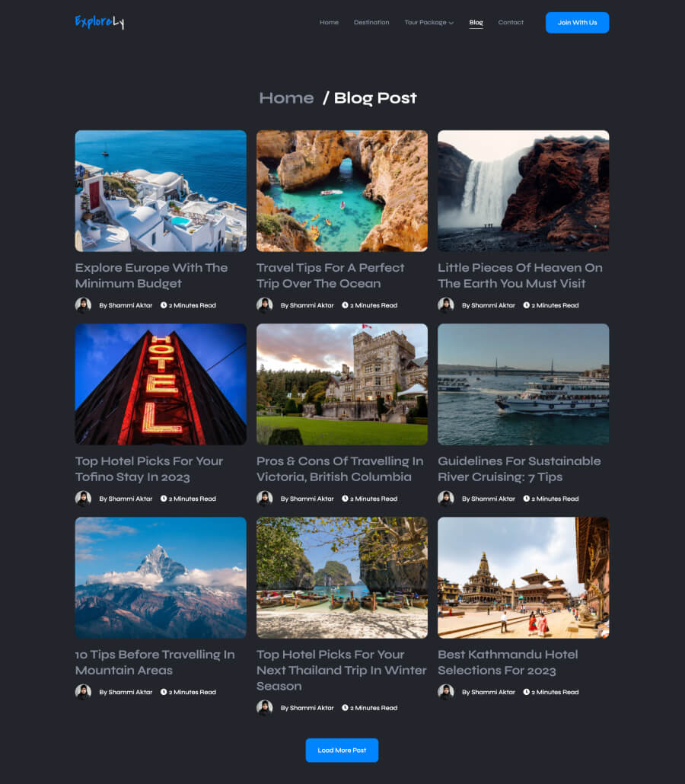Click the Join With Us button

(577, 23)
